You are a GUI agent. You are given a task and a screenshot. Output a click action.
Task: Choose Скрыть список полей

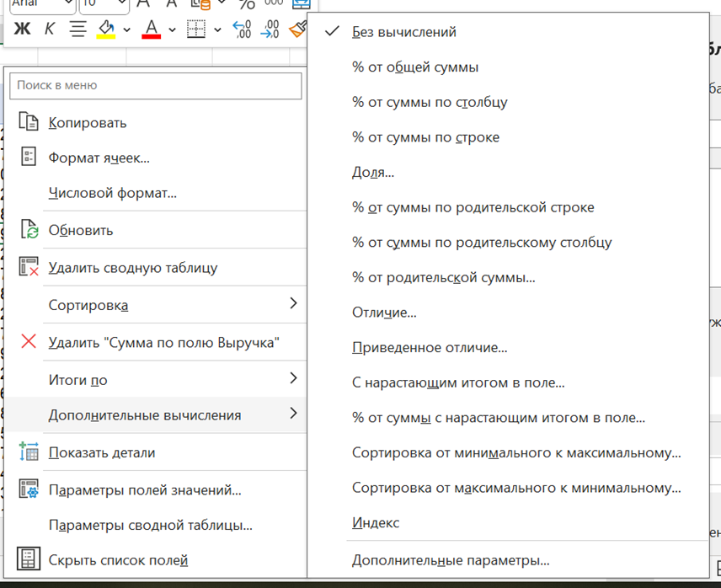(x=118, y=560)
